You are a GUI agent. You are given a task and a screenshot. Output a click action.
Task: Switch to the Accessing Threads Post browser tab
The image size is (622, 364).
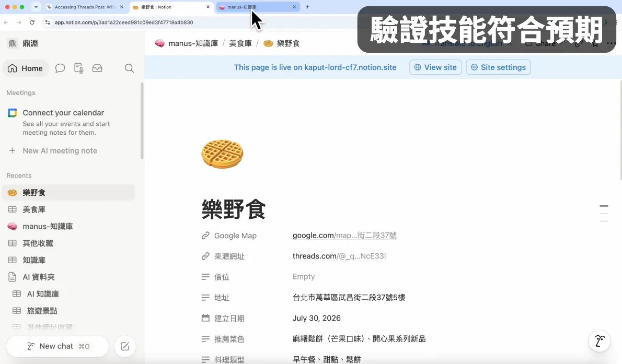pyautogui.click(x=85, y=7)
